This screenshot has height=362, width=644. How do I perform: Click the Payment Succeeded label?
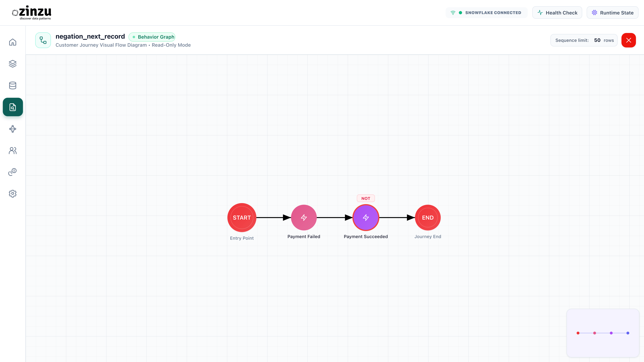tap(366, 237)
